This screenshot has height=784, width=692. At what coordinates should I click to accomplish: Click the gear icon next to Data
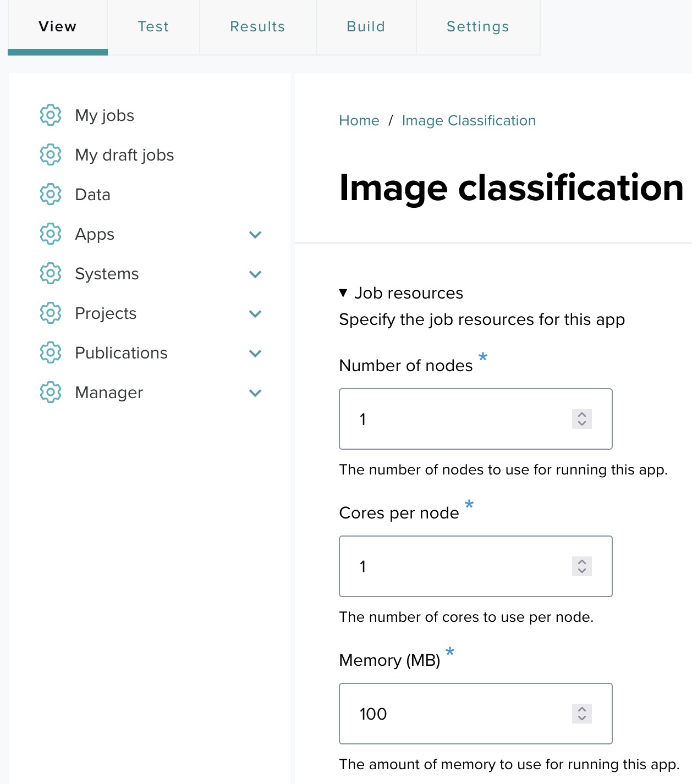(x=50, y=194)
